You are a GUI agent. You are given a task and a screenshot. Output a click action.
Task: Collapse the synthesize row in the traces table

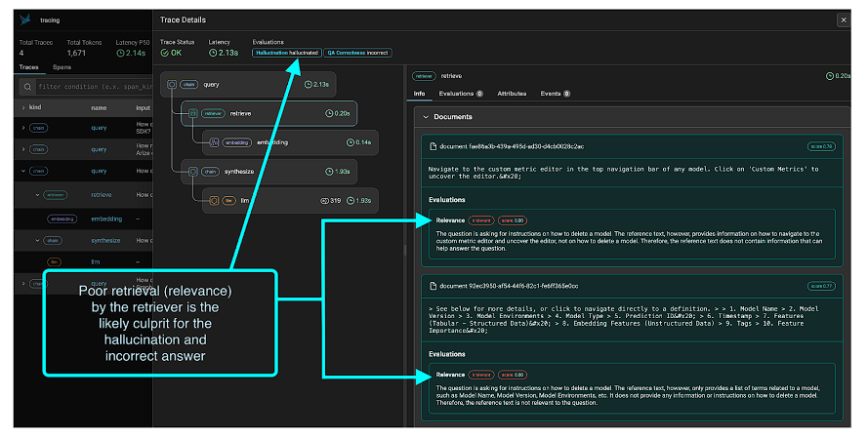coord(37,241)
